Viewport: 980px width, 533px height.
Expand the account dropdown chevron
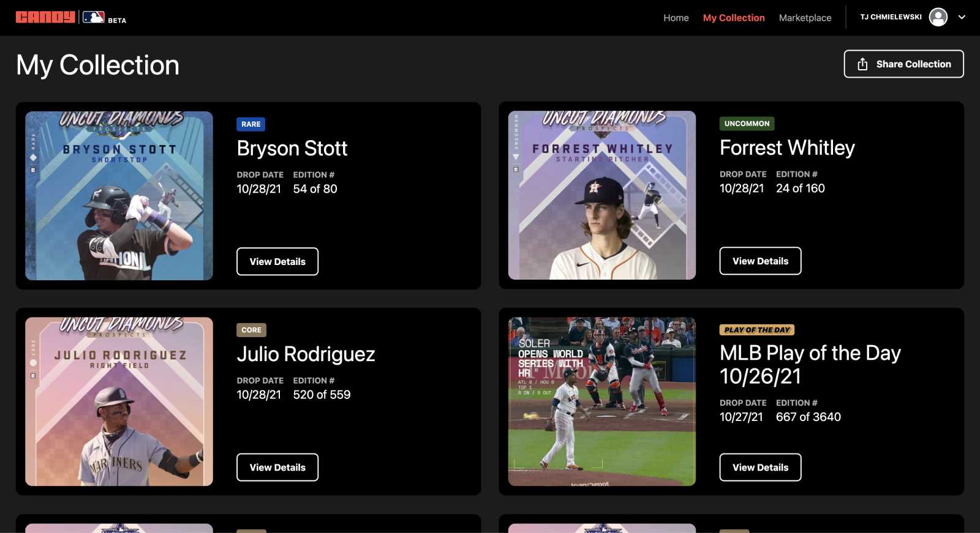tap(962, 17)
